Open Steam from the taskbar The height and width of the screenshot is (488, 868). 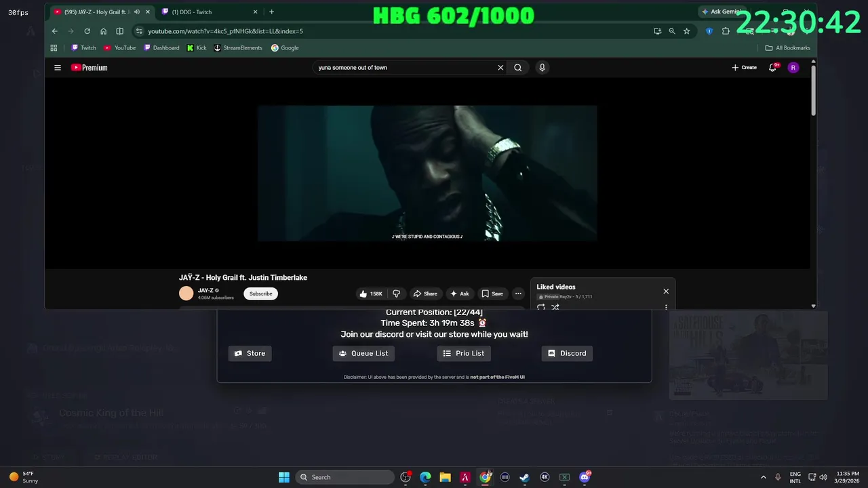click(524, 477)
